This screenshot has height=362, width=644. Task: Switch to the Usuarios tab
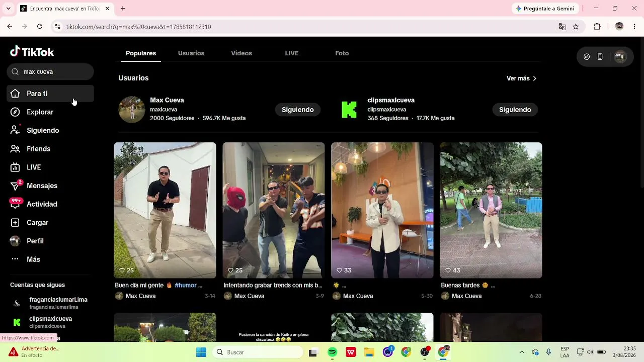pyautogui.click(x=191, y=53)
